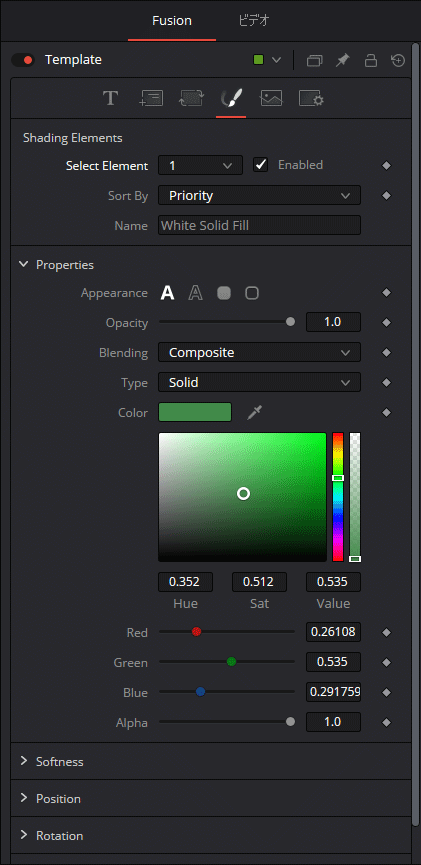Screen dimensions: 421x865
Task: Open the Image tab icon
Action: [x=271, y=99]
